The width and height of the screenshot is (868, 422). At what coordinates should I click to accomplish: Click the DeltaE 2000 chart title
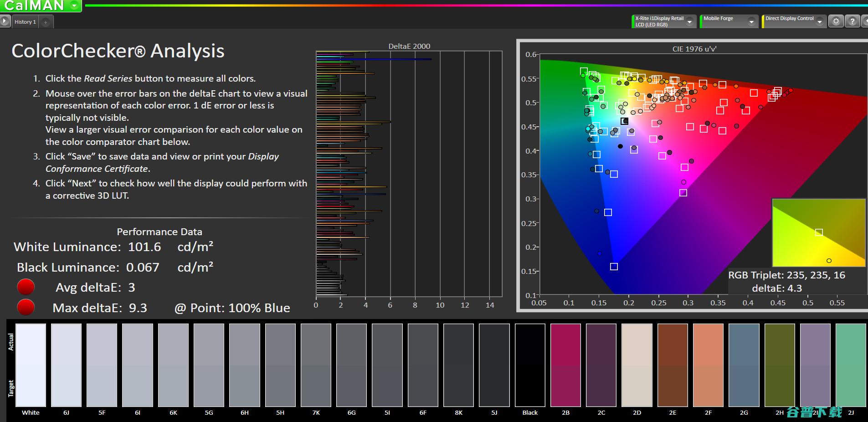(409, 46)
